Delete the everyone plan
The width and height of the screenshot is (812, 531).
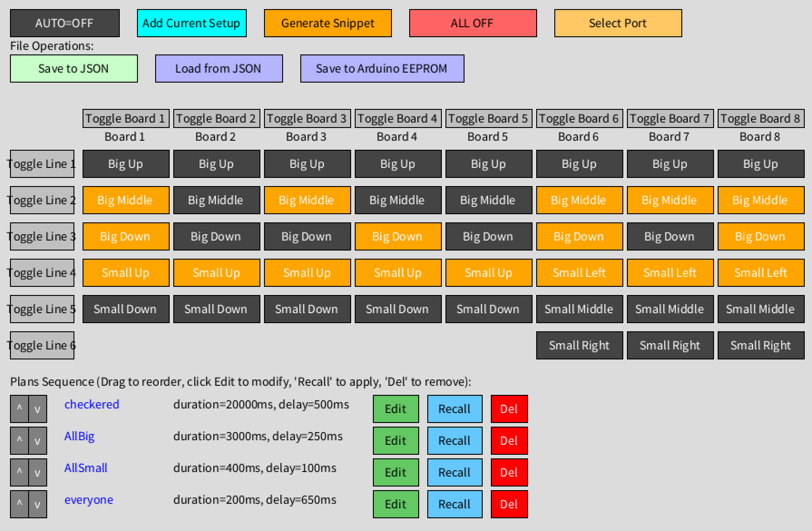click(509, 504)
